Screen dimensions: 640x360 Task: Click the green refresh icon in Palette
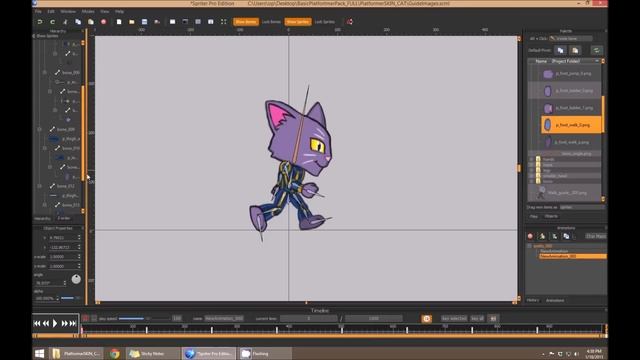click(x=596, y=50)
